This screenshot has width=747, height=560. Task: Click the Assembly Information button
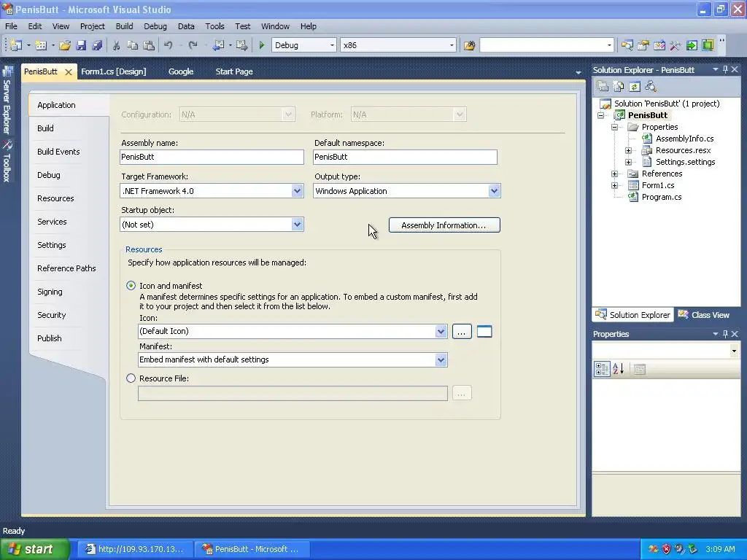[444, 225]
